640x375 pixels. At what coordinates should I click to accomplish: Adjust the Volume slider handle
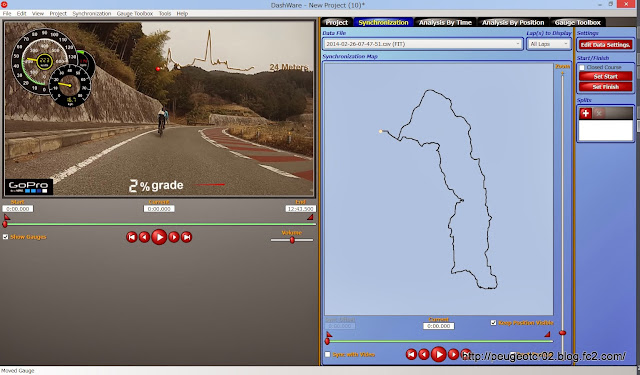[x=292, y=240]
